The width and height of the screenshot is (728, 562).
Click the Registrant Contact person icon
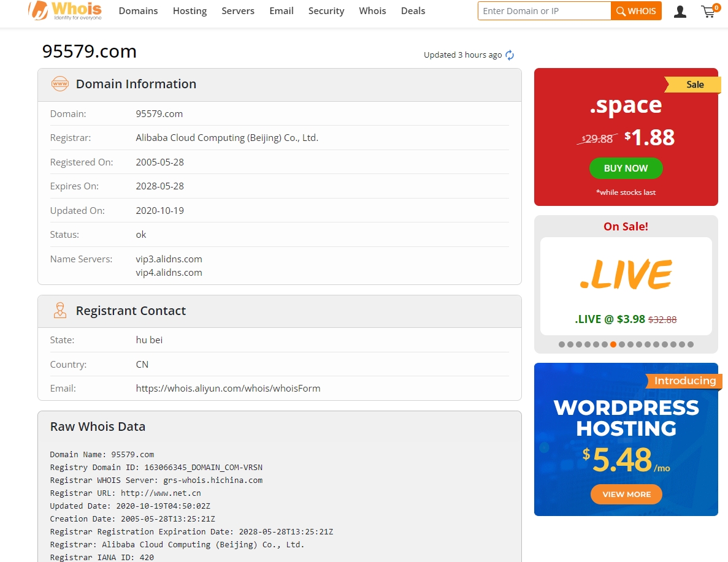tap(60, 311)
